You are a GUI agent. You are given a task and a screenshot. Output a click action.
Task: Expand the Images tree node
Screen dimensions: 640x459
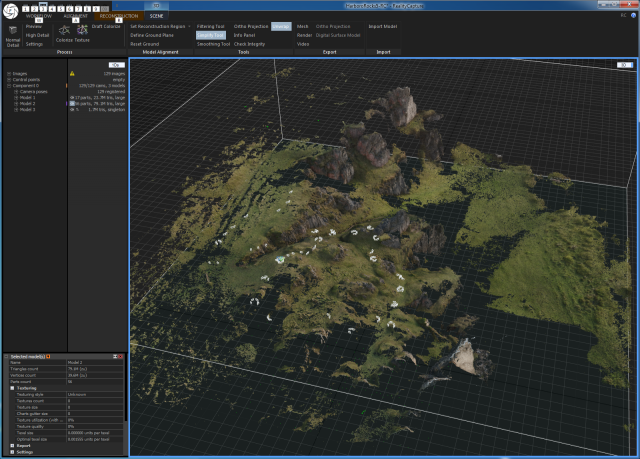coord(7,73)
